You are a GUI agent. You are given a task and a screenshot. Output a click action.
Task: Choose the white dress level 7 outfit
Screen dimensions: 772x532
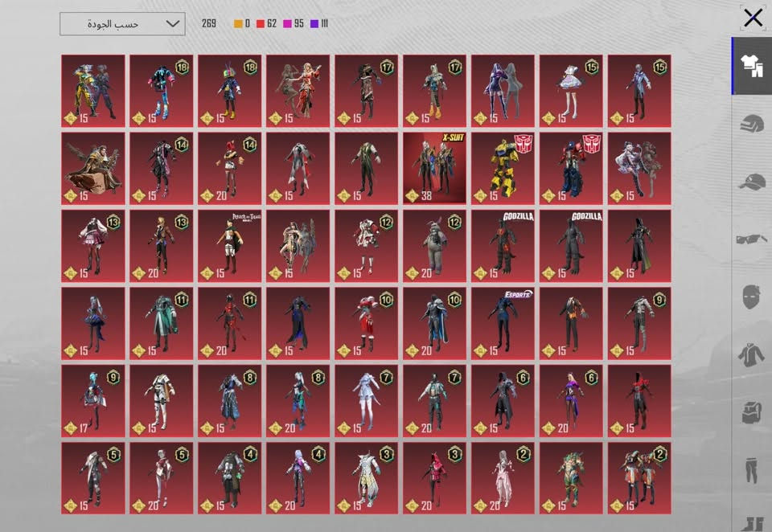[367, 400]
